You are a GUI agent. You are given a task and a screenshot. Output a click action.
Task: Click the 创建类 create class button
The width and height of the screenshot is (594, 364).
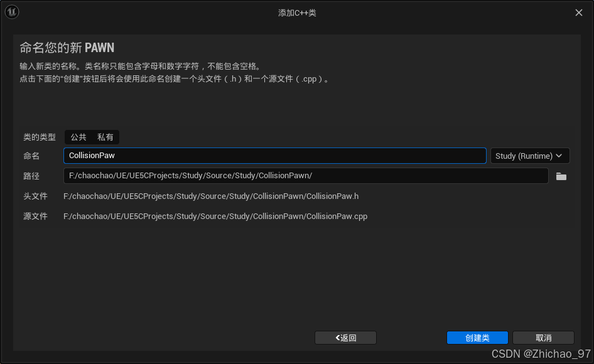[477, 338]
